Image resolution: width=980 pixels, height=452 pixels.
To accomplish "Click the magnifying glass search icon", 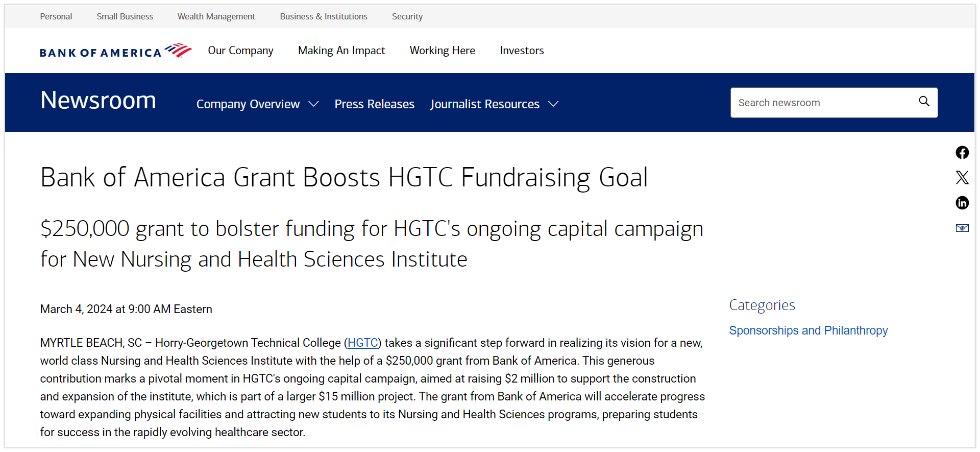I will [924, 102].
